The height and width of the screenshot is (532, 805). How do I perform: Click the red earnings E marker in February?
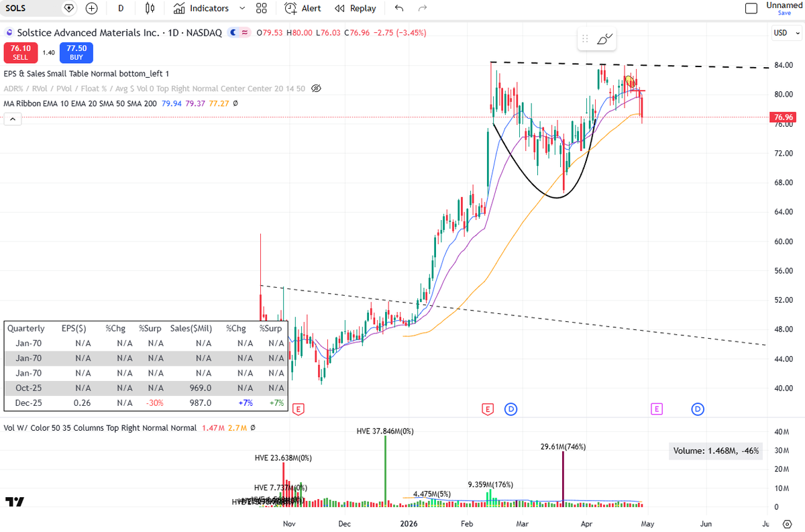488,408
